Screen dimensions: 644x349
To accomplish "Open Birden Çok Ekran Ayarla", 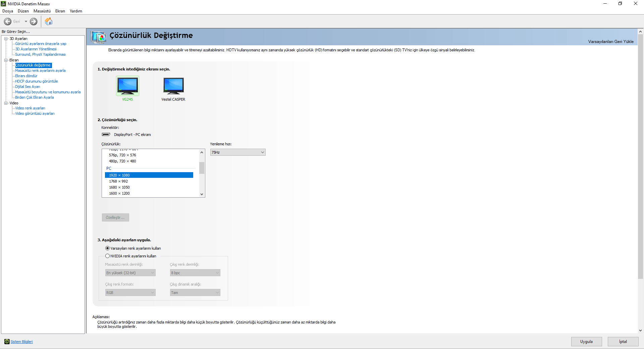I will tap(35, 97).
